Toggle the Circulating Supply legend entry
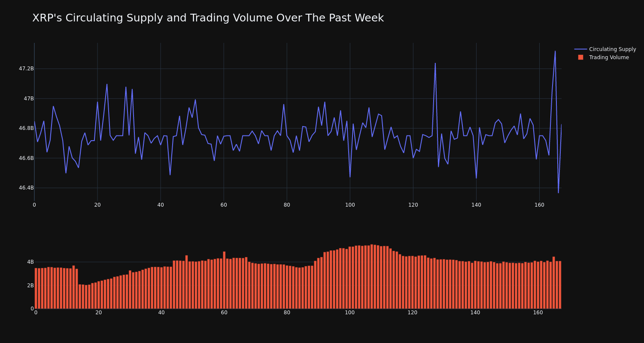Screen dimensions: 644x343 click(605, 49)
